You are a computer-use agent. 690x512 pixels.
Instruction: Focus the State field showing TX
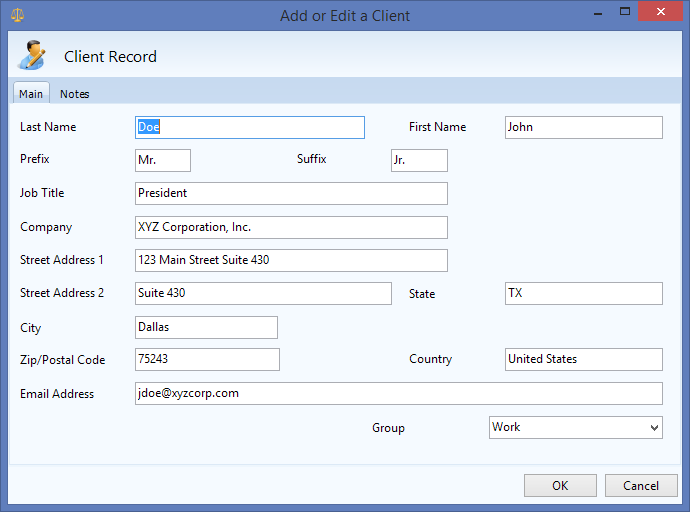click(584, 293)
